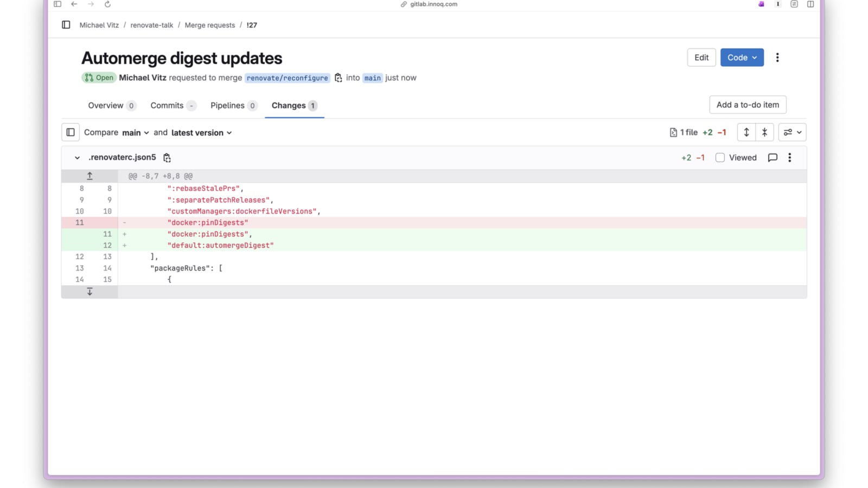Mark .renovaterc.json5 as Viewed
This screenshot has height=488, width=868.
(x=720, y=158)
